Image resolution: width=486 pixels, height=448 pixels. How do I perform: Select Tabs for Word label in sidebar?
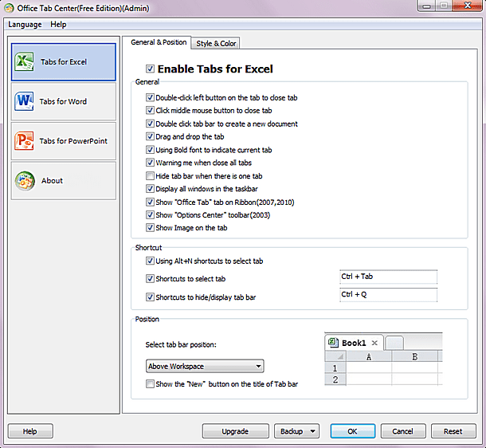coord(63,101)
